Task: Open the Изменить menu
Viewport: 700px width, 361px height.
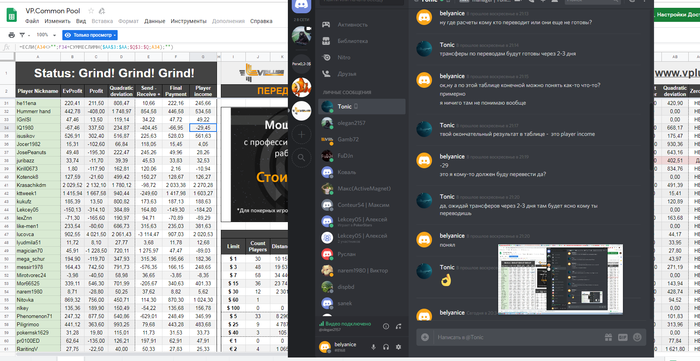Action: click(x=58, y=21)
